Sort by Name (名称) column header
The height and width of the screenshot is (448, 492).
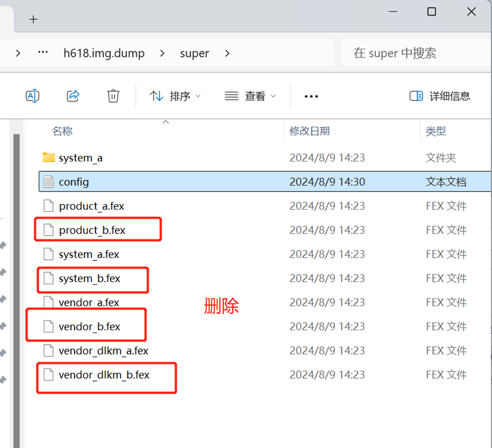pos(63,131)
